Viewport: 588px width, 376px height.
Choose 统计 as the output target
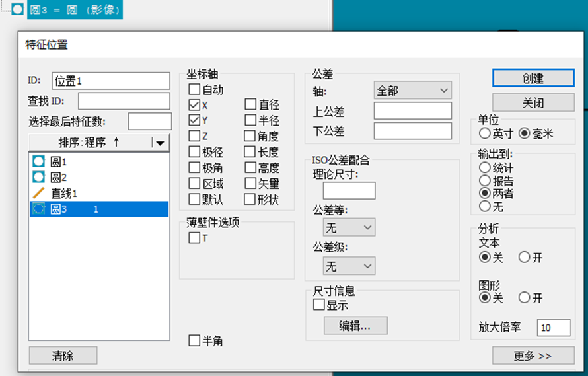pyautogui.click(x=485, y=168)
